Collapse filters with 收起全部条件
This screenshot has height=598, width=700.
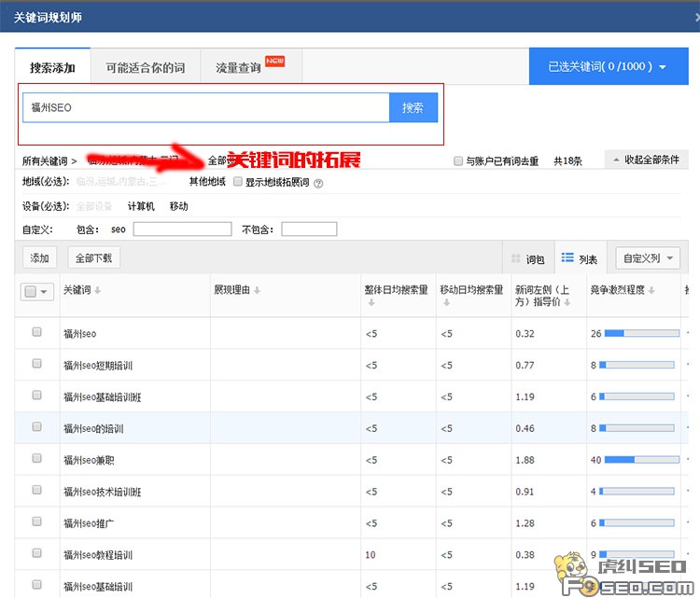click(x=646, y=160)
